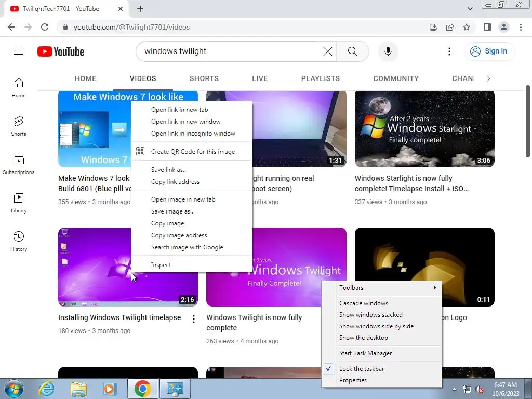This screenshot has height=399, width=532.
Task: Click the magnifier search button
Action: click(x=353, y=51)
